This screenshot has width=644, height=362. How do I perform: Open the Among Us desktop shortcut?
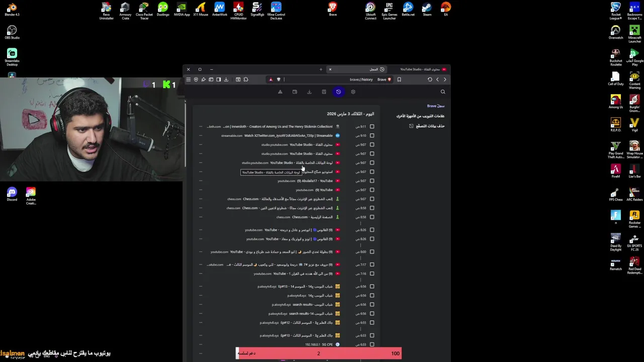pos(616,102)
